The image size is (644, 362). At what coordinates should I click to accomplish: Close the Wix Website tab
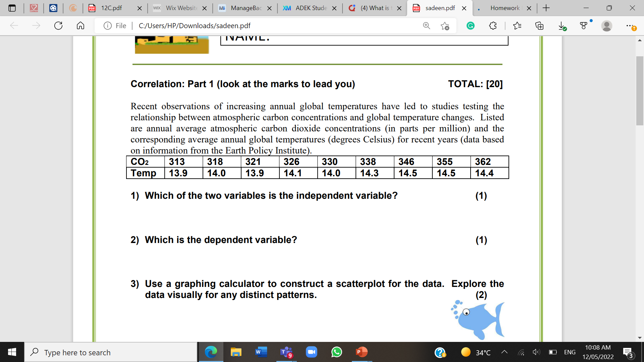(205, 8)
